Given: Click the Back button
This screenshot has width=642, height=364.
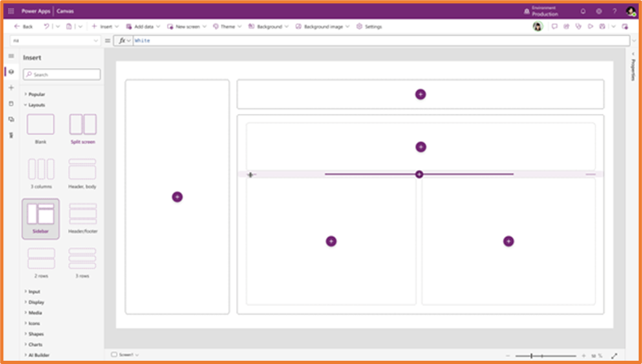Looking at the screenshot, I should 23,27.
